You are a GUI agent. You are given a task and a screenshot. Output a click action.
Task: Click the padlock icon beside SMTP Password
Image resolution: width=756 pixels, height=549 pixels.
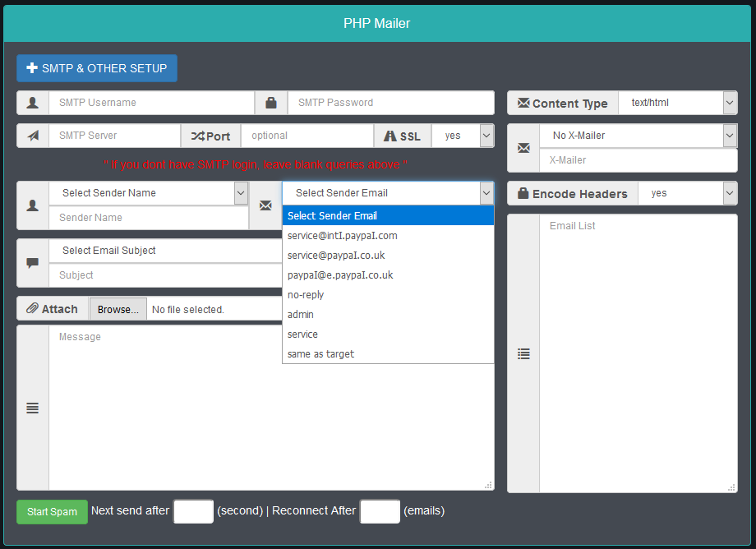pyautogui.click(x=271, y=103)
